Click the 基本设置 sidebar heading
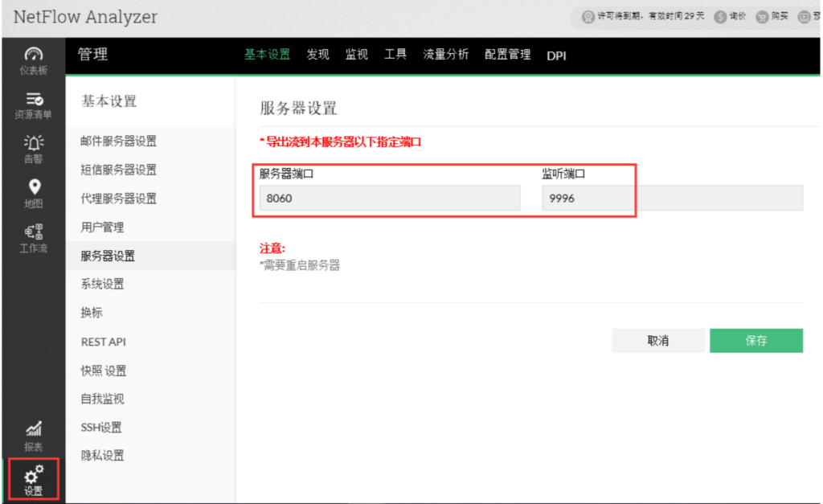 pyautogui.click(x=109, y=101)
